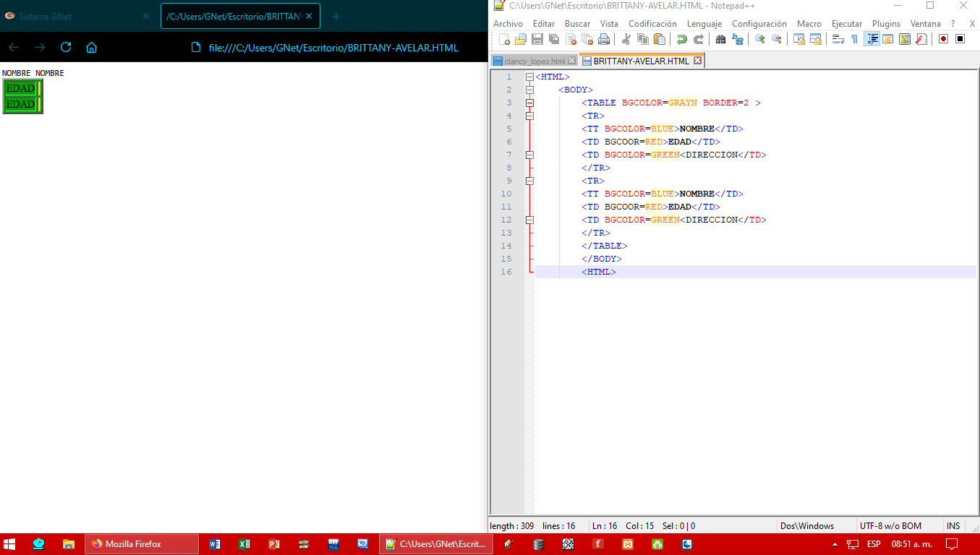Open the Archivo menu
980x555 pixels.
508,24
